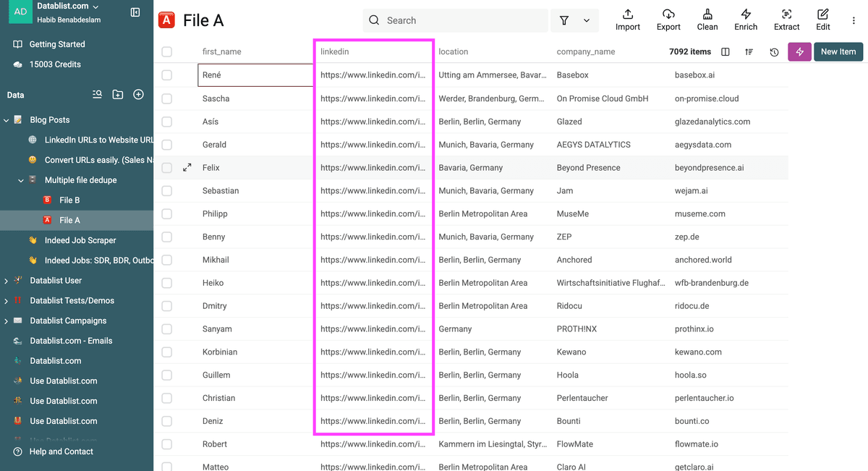Expand the Datablist Campaigns folder

tap(7, 321)
